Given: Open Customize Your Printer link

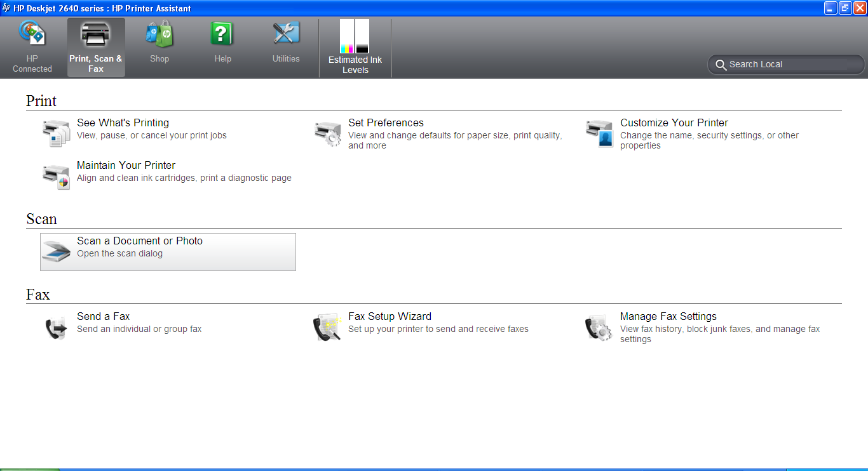Looking at the screenshot, I should (674, 123).
